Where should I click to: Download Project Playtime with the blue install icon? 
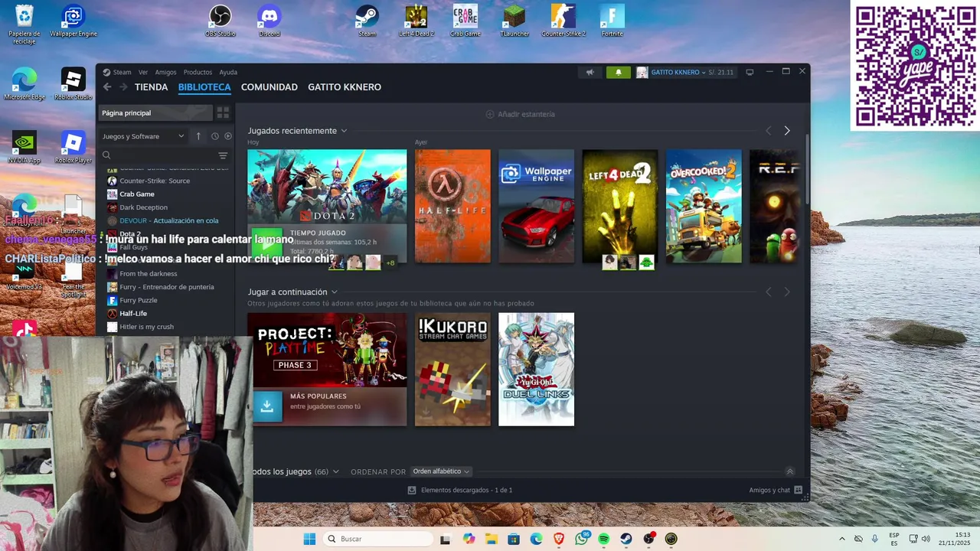pyautogui.click(x=266, y=406)
